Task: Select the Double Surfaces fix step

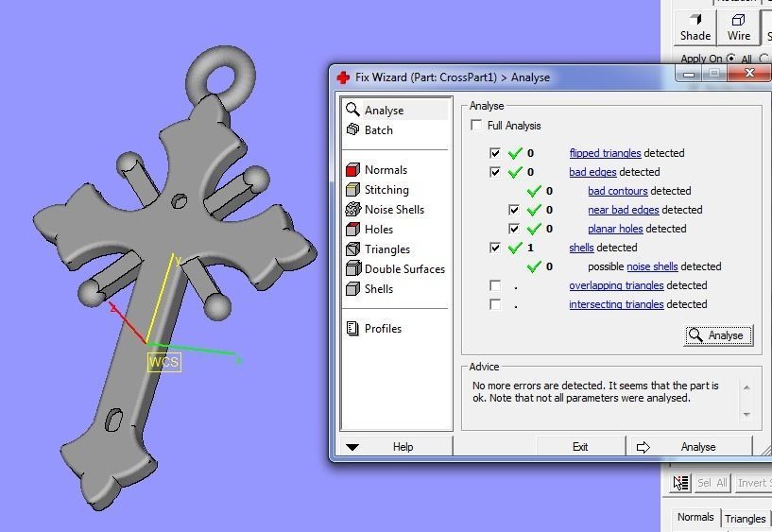Action: coord(396,268)
